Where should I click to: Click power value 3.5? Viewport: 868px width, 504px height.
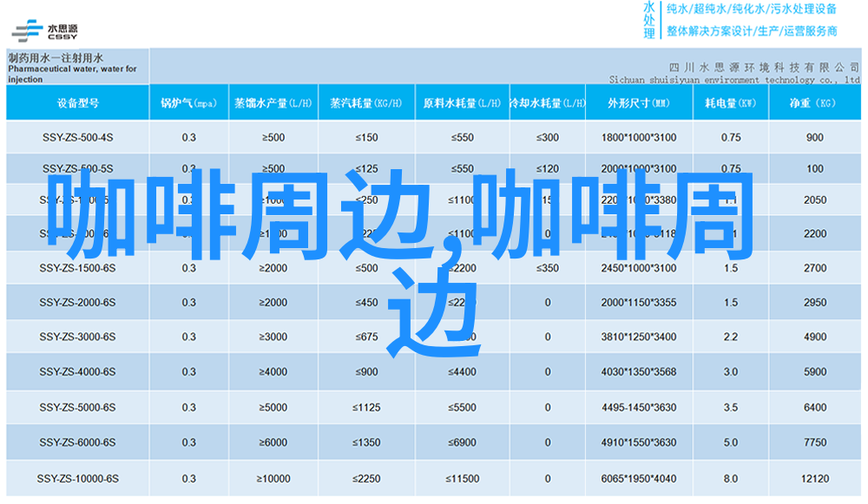tap(731, 408)
